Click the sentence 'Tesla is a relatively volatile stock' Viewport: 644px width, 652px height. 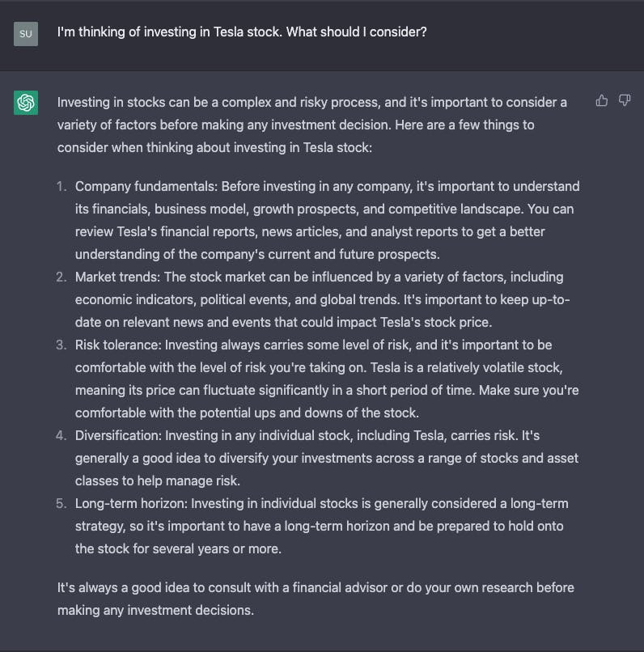(x=466, y=367)
